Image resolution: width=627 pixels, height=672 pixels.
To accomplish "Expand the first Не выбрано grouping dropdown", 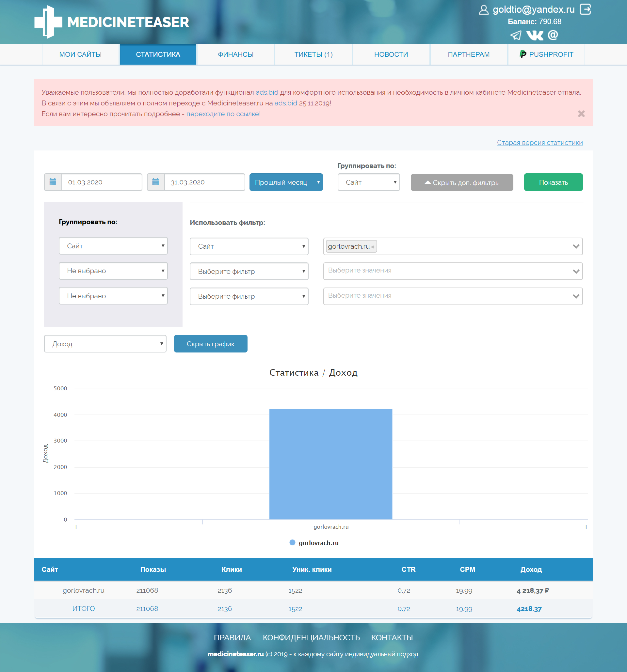I will click(x=113, y=271).
